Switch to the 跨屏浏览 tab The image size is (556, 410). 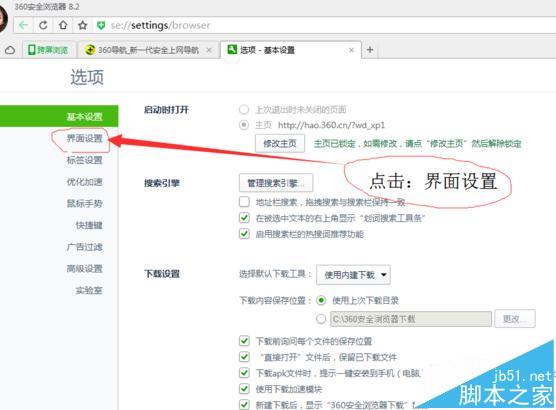point(49,50)
